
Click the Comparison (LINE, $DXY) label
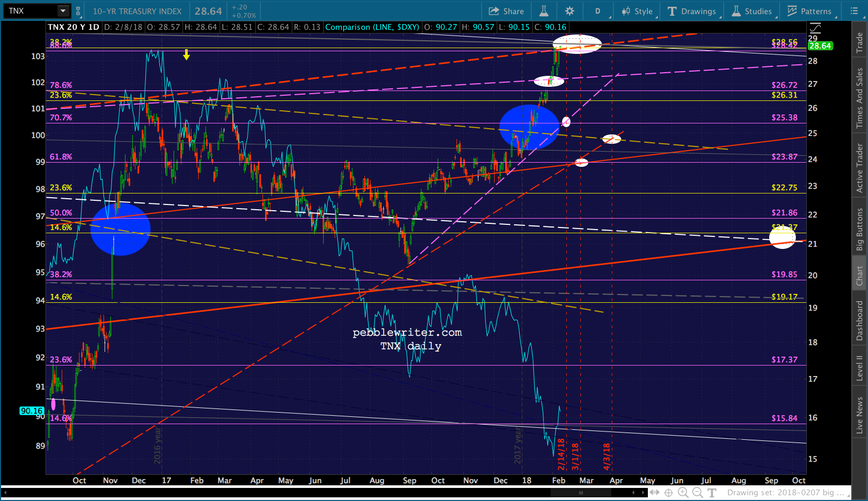click(372, 27)
